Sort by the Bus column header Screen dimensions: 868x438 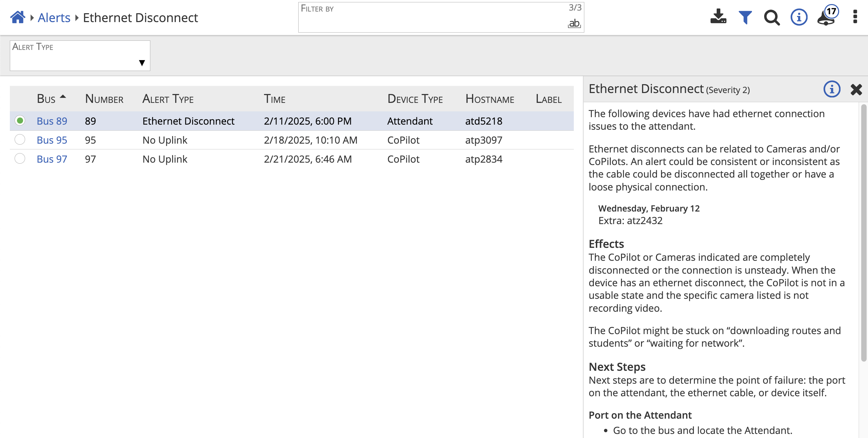pos(46,99)
